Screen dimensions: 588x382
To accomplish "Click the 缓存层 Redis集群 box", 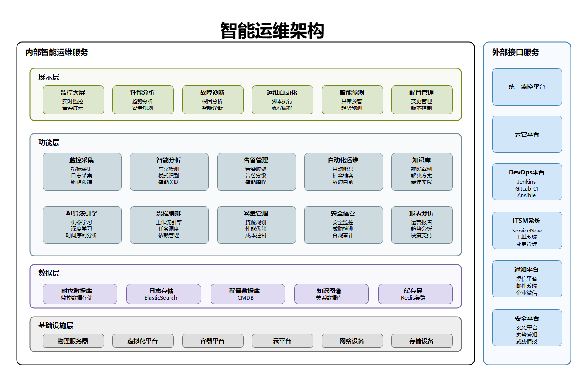I will 415,294.
